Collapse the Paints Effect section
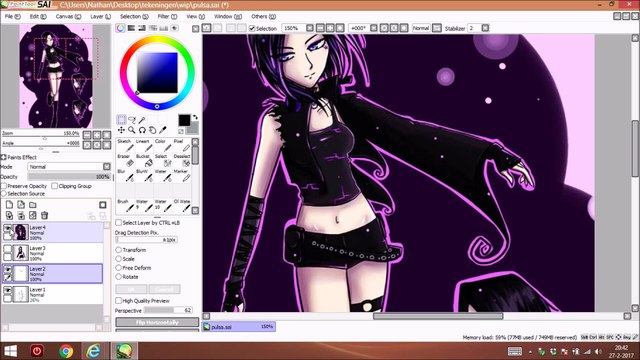This screenshot has width=640, height=360. pyautogui.click(x=3, y=157)
